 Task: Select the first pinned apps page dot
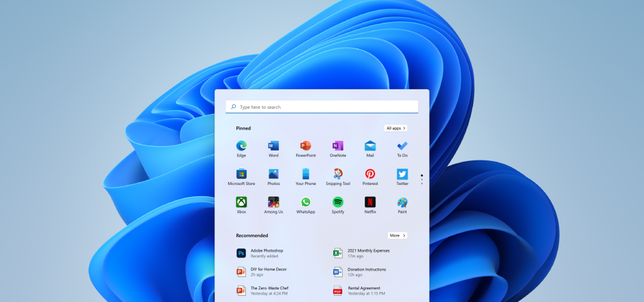(x=422, y=176)
